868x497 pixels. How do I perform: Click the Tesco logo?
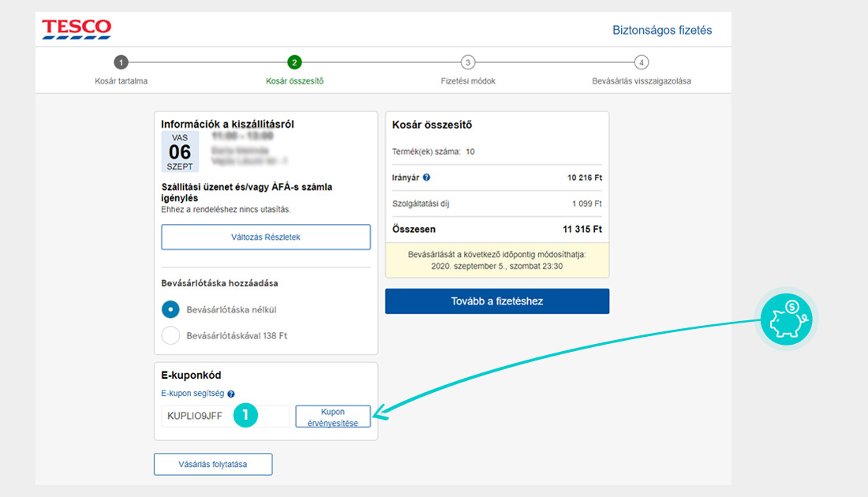[x=77, y=29]
